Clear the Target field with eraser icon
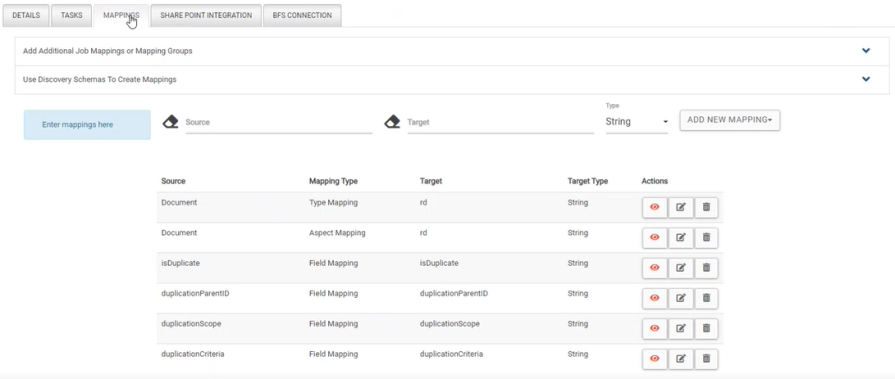895x379 pixels. click(392, 122)
